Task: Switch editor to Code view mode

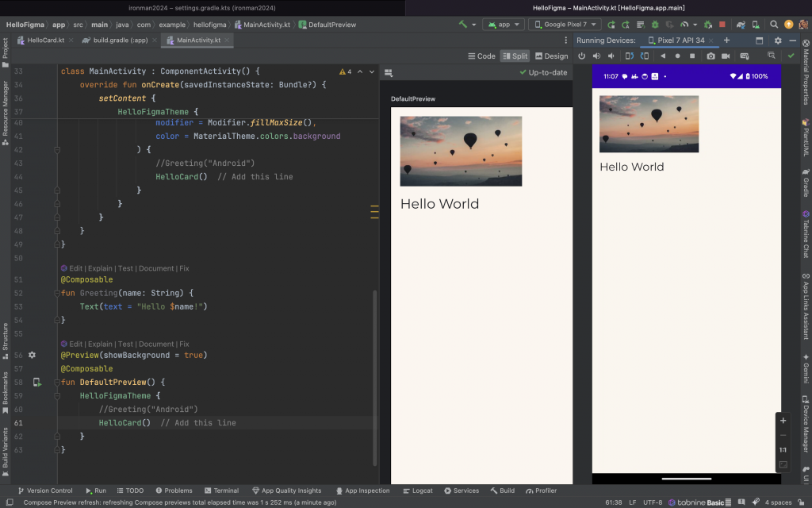Action: 481,56
